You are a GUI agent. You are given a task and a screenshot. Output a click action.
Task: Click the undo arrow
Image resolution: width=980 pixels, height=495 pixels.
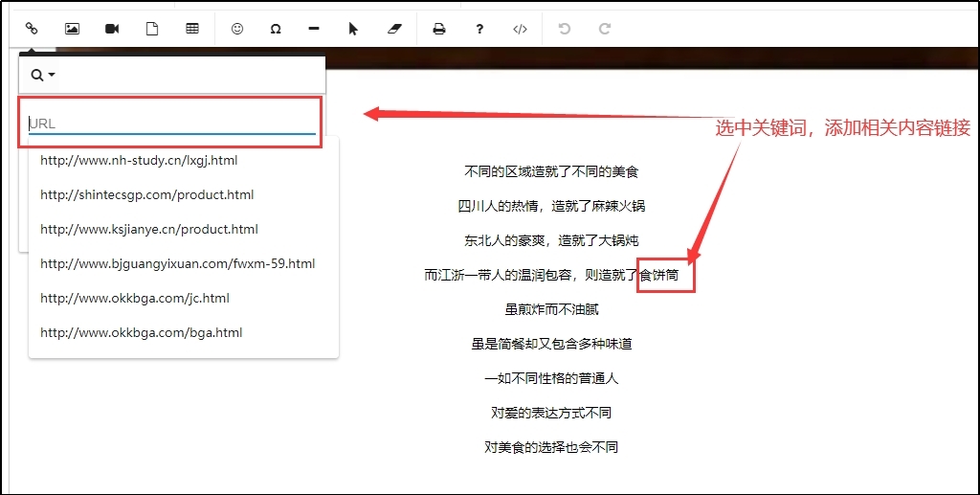tap(565, 29)
